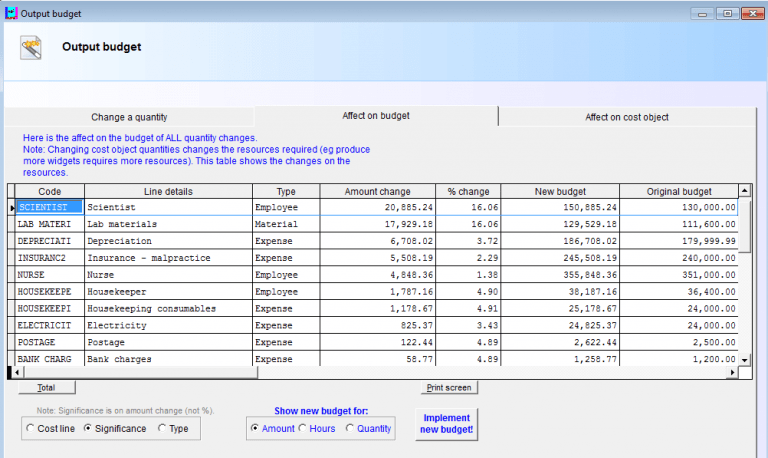Viewport: 768px width, 458px height.
Task: Click the Amount change column header
Action: (x=378, y=192)
